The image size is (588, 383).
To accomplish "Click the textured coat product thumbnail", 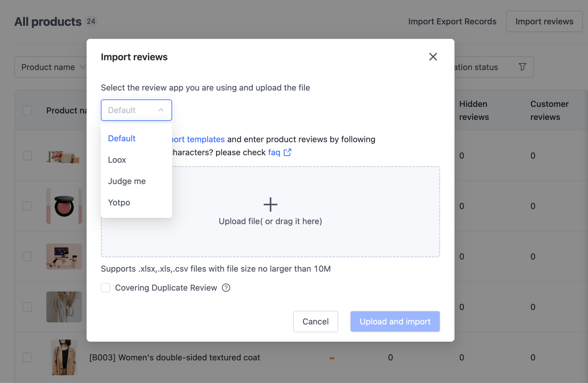I will point(64,357).
